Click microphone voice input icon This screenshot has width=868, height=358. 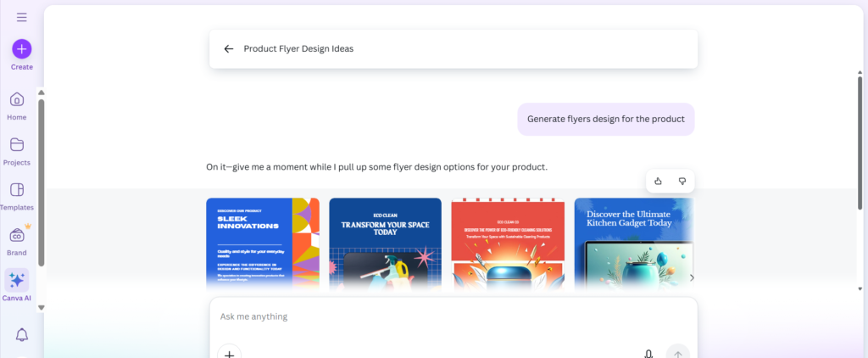(x=648, y=354)
